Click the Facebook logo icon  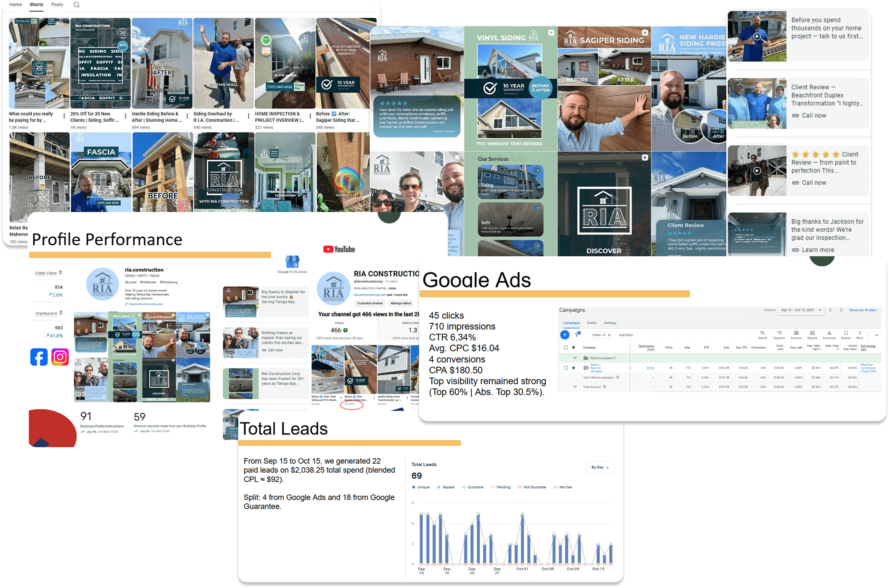click(39, 357)
